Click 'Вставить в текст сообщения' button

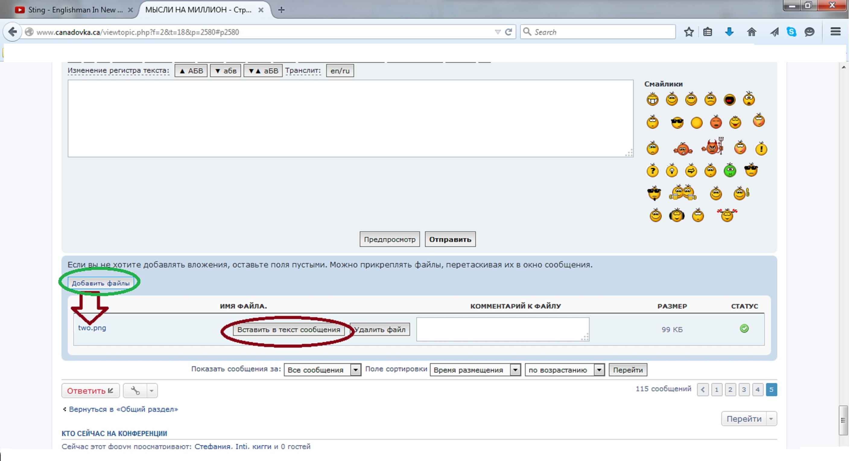click(x=288, y=329)
